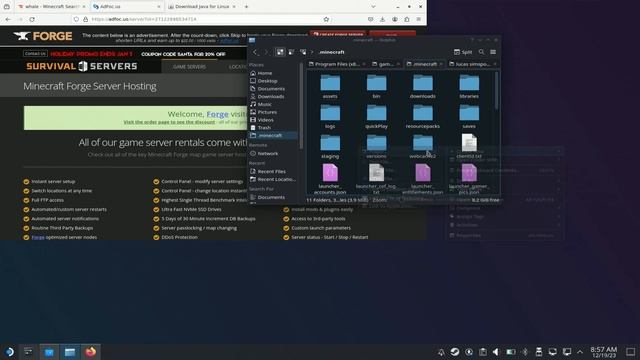Select the staging folder

point(330,147)
